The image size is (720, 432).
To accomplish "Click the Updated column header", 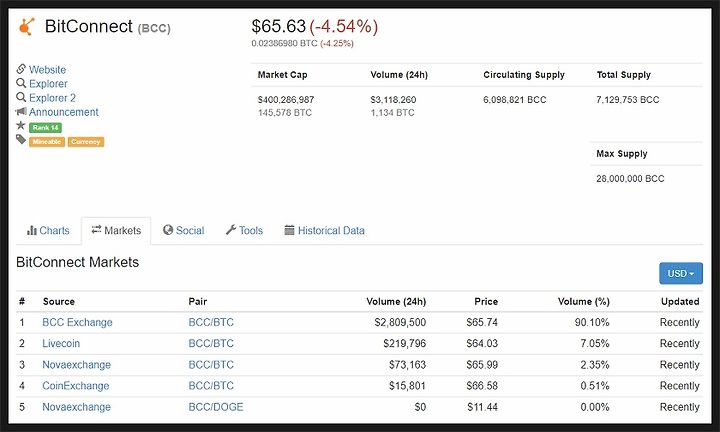I will click(x=680, y=302).
